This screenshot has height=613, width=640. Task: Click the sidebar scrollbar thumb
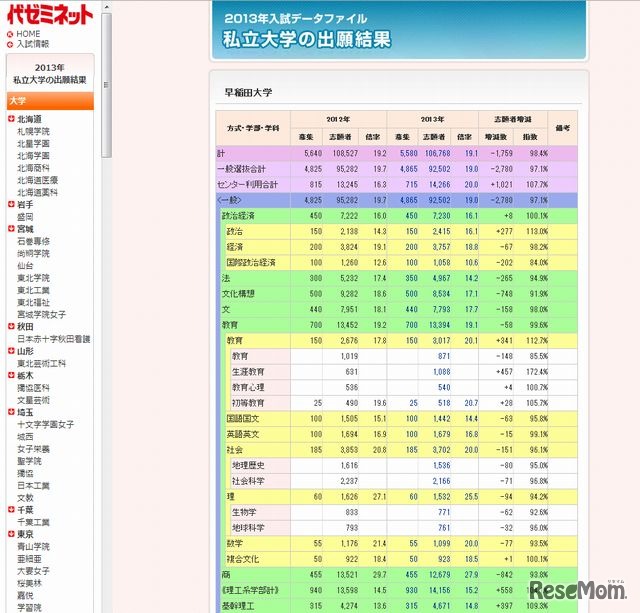pos(106,85)
